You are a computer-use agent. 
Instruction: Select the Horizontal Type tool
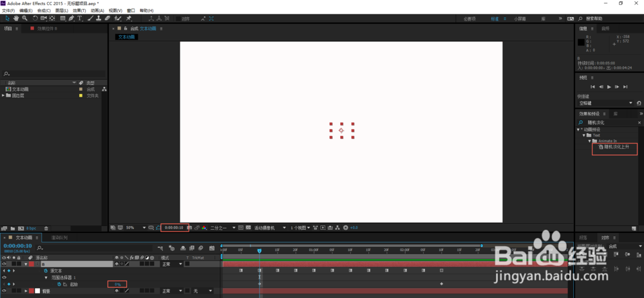pyautogui.click(x=80, y=19)
